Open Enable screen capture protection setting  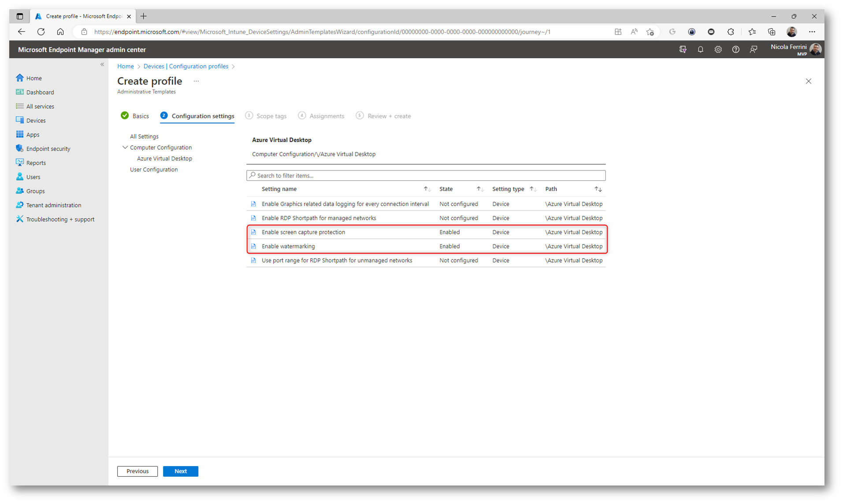pos(303,232)
